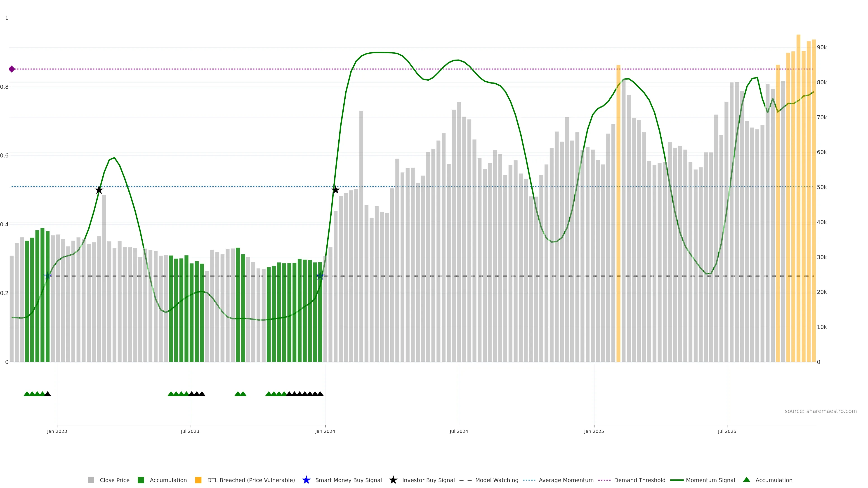Click the purple diamond Demand Threshold marker
868x488 pixels.
(12, 69)
